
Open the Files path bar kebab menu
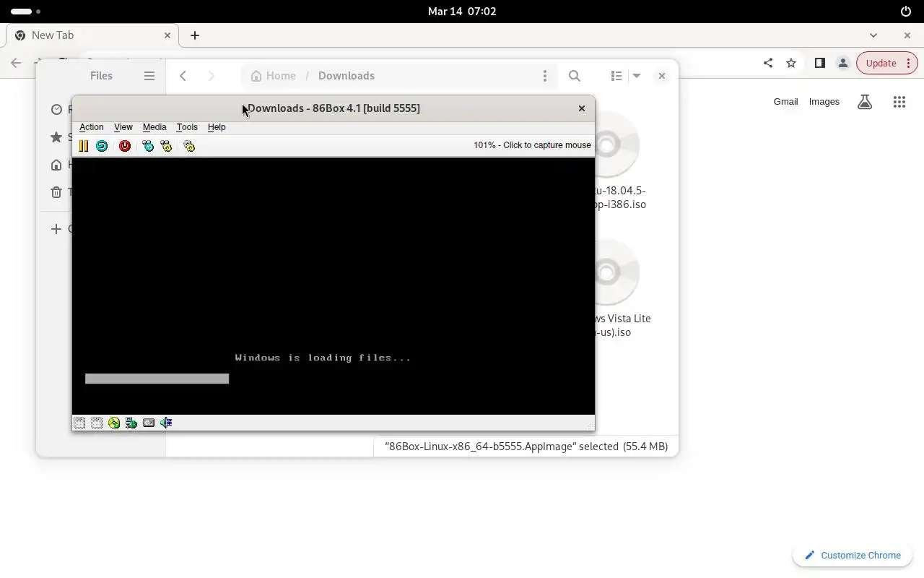[x=545, y=76]
